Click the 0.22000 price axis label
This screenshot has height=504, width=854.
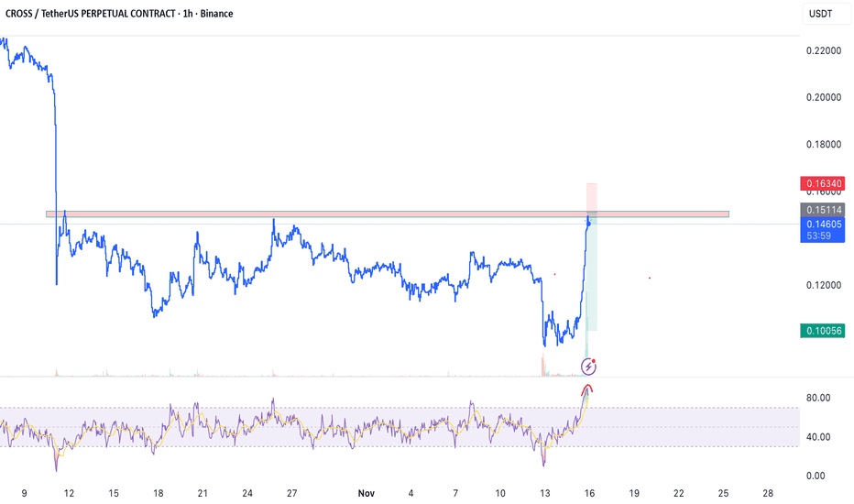coord(824,50)
